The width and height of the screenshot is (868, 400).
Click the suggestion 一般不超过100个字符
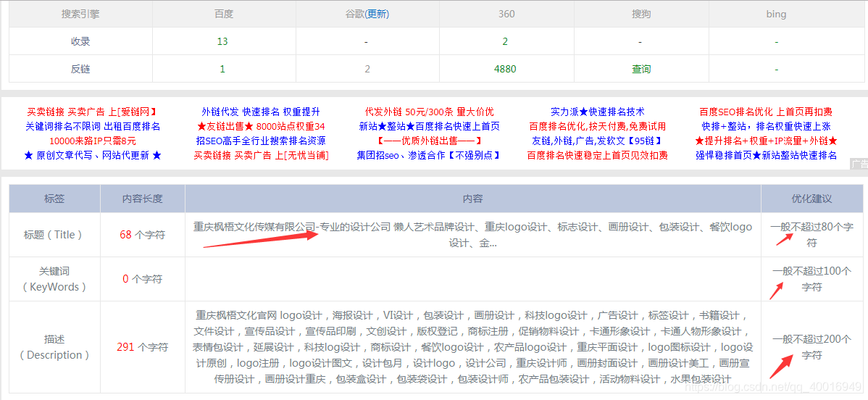pyautogui.click(x=811, y=279)
